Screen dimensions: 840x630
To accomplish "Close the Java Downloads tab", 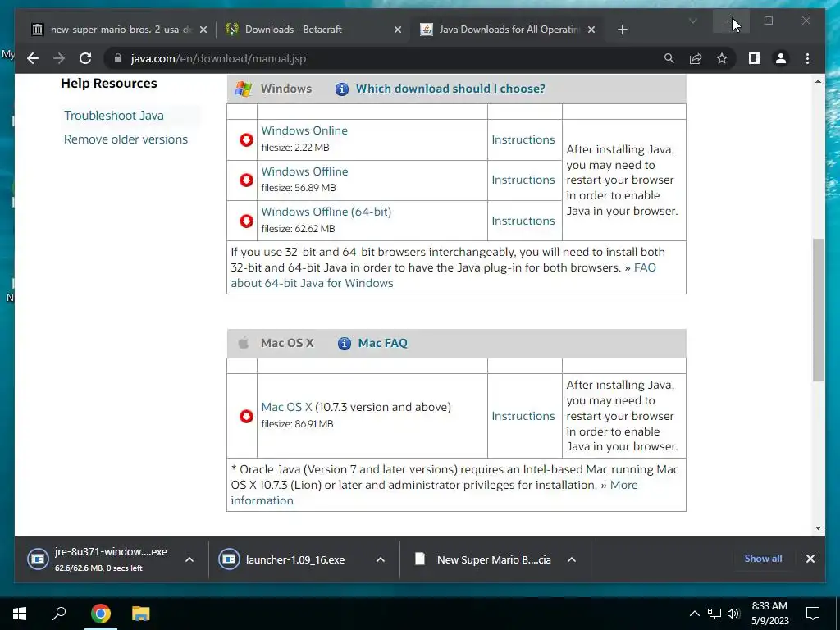I will [591, 30].
